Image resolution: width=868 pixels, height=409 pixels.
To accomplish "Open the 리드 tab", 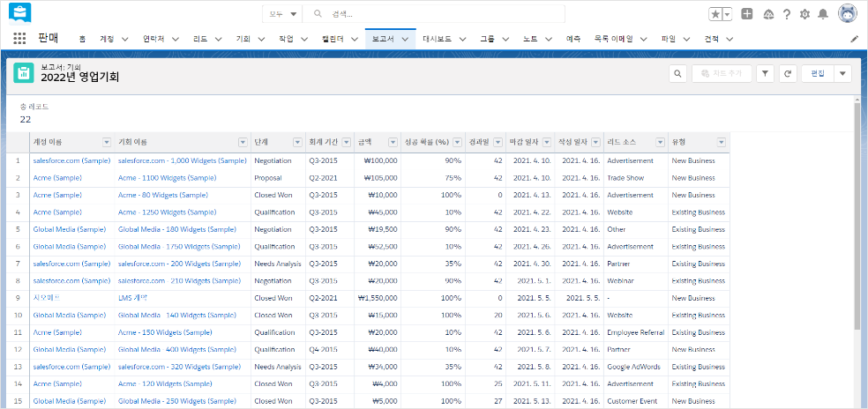I will pos(200,39).
